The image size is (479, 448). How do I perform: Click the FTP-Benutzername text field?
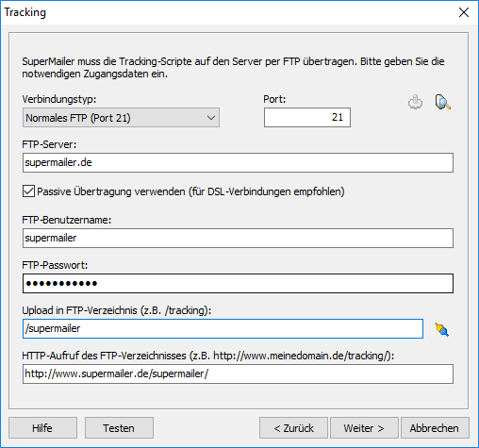238,238
